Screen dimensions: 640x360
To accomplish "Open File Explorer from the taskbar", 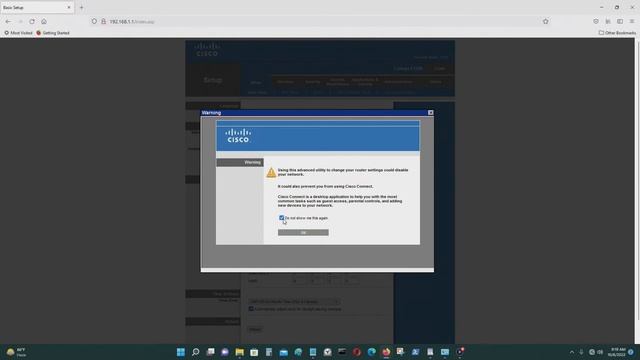I will click(240, 352).
